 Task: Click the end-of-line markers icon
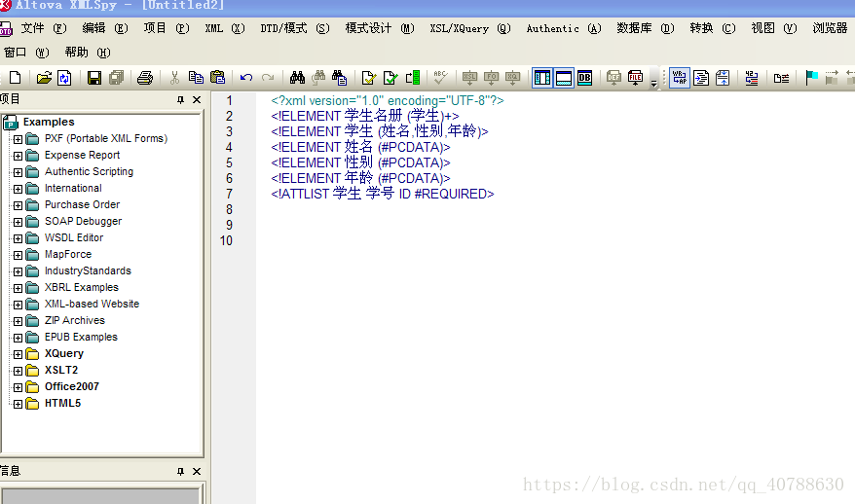(x=781, y=79)
